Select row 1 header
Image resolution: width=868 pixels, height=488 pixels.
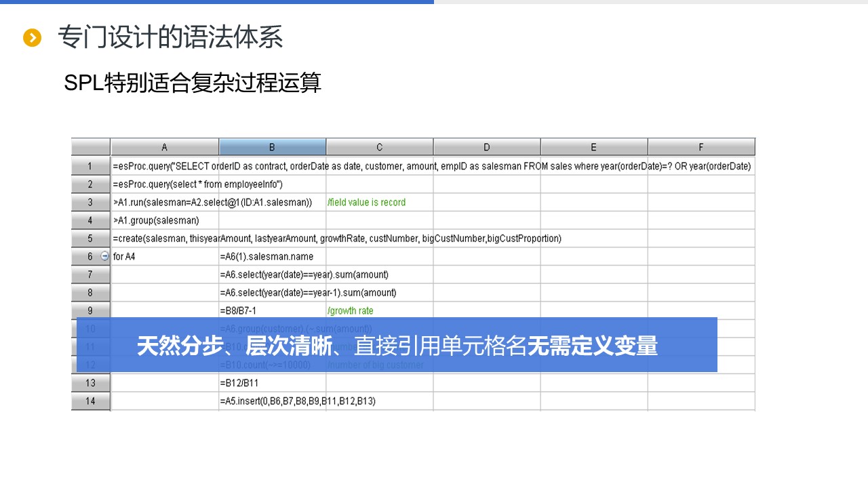click(x=91, y=166)
